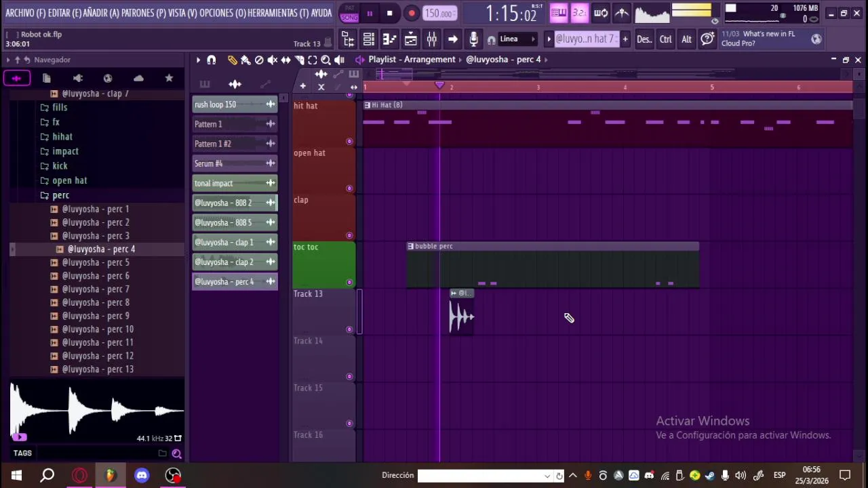Select the rush loop 150 pattern
868x488 pixels.
pos(235,104)
